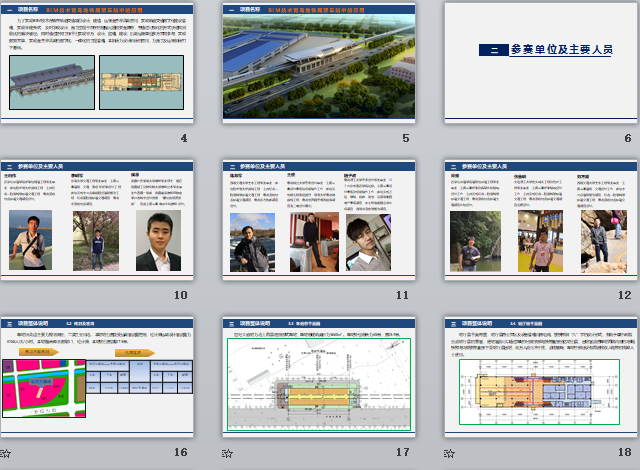Click the slide number 12 label
Screen dimensions: 640x470
pyautogui.click(x=625, y=295)
